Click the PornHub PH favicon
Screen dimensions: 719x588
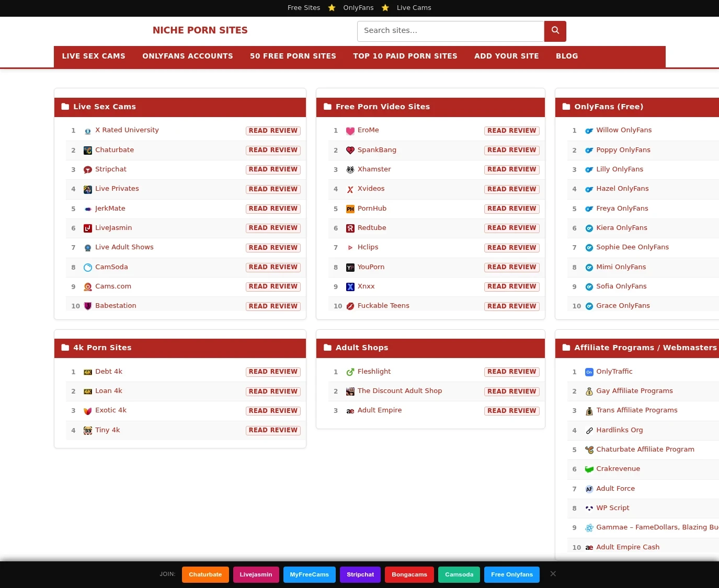(x=350, y=209)
